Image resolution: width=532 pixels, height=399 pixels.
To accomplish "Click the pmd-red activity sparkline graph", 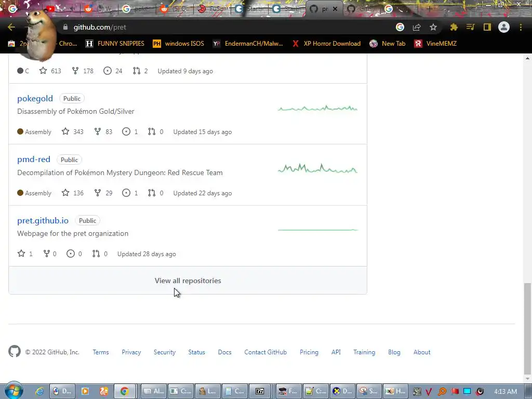I will coord(317,169).
